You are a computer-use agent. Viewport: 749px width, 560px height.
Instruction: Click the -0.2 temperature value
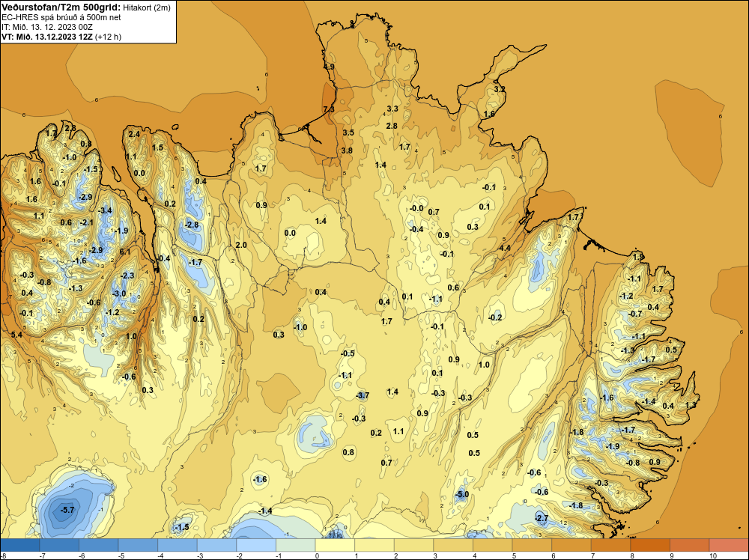495,317
